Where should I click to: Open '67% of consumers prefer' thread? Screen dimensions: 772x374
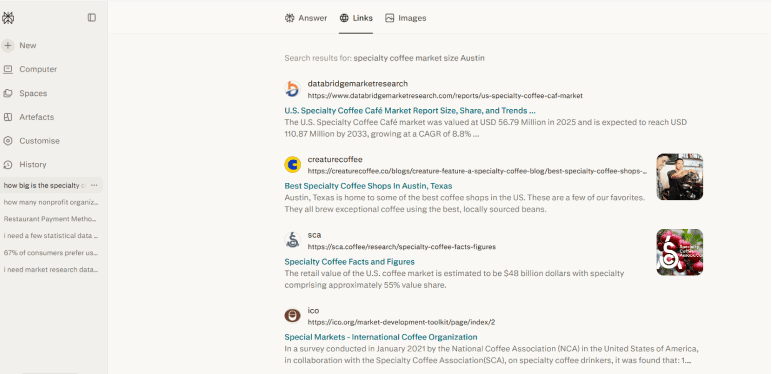point(51,253)
